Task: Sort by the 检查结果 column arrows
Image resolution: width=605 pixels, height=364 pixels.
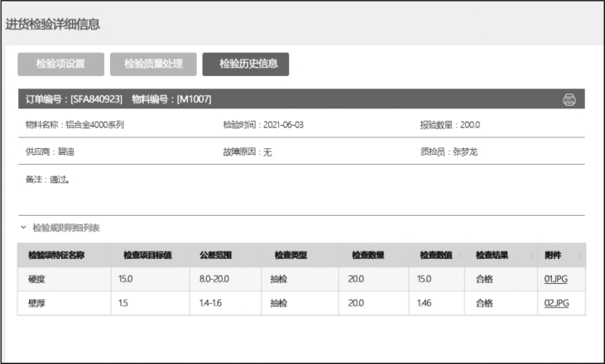Action: point(532,255)
